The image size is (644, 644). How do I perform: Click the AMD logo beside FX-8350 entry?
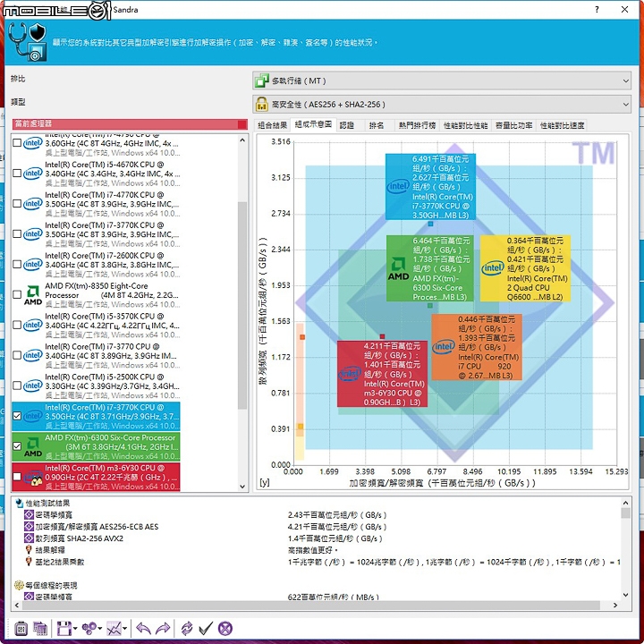point(33,295)
